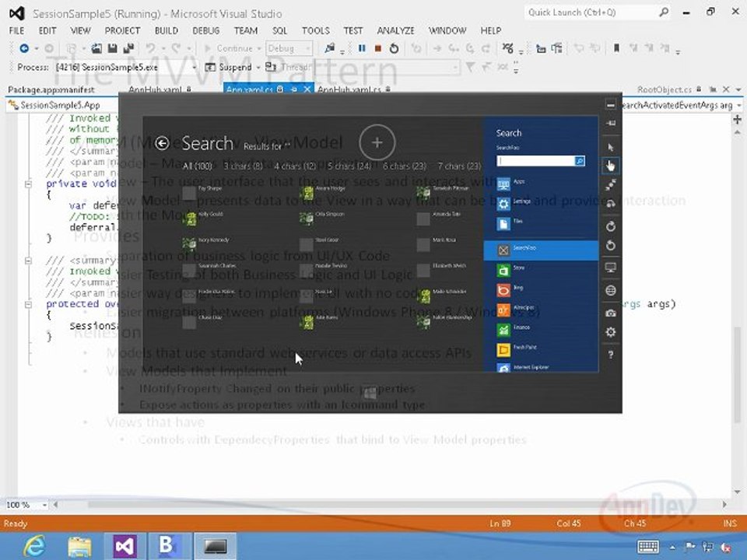
Task: Rotate simulator clockwise
Action: coord(611,226)
